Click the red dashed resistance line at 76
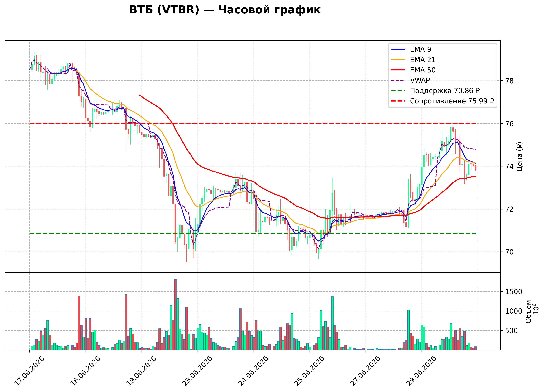 coord(253,124)
